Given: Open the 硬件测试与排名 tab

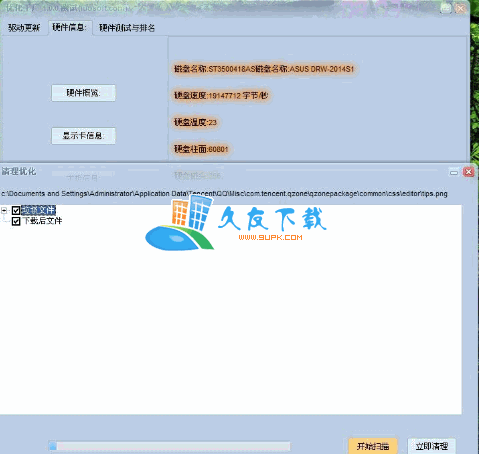Looking at the screenshot, I should (127, 28).
